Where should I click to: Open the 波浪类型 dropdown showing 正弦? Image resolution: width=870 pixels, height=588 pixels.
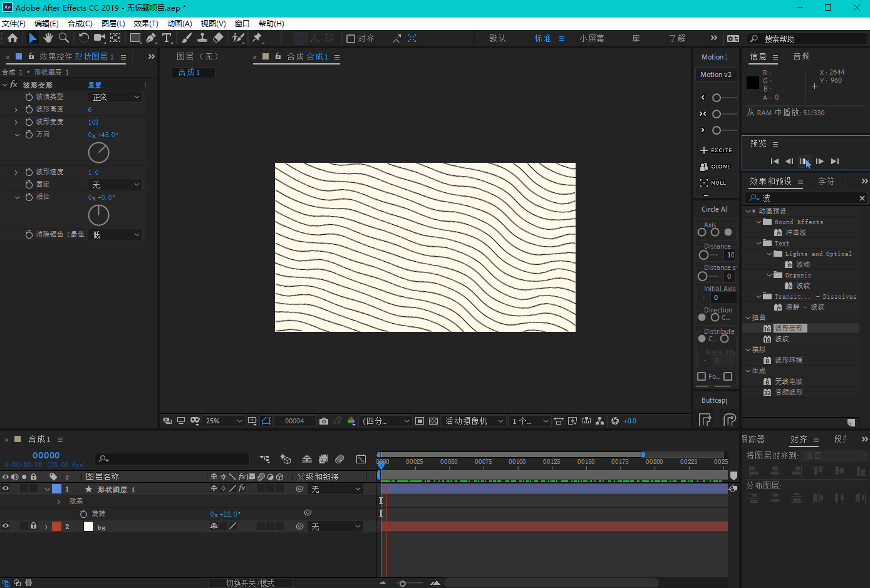(116, 97)
